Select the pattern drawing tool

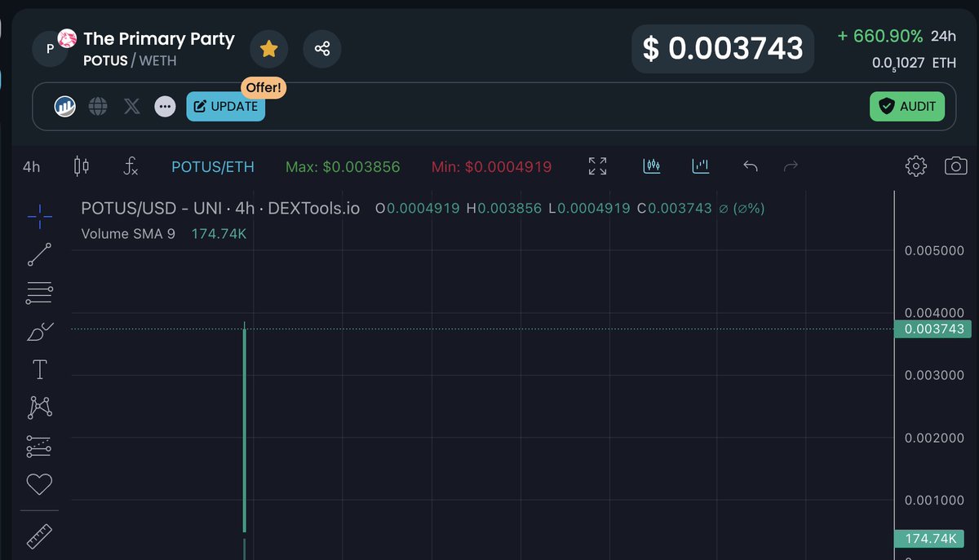[x=39, y=408]
